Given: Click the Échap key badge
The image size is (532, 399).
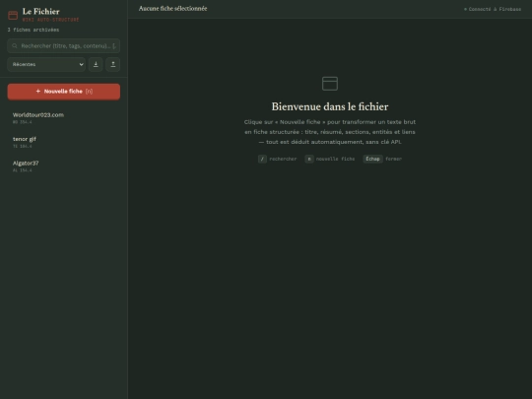Looking at the screenshot, I should (x=372, y=159).
